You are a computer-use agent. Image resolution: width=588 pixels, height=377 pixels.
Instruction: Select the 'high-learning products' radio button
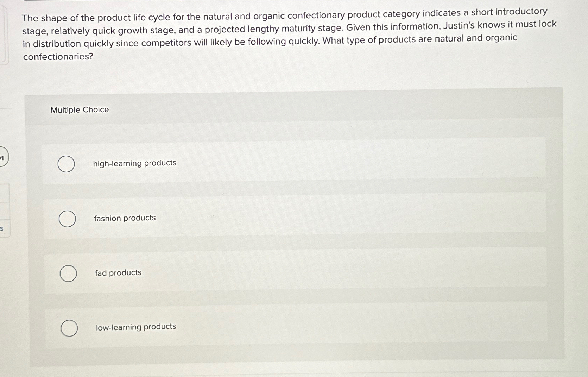pos(67,163)
